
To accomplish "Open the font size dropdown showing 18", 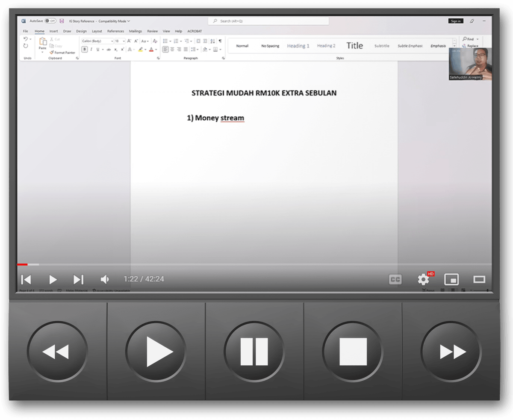I will pyautogui.click(x=119, y=41).
